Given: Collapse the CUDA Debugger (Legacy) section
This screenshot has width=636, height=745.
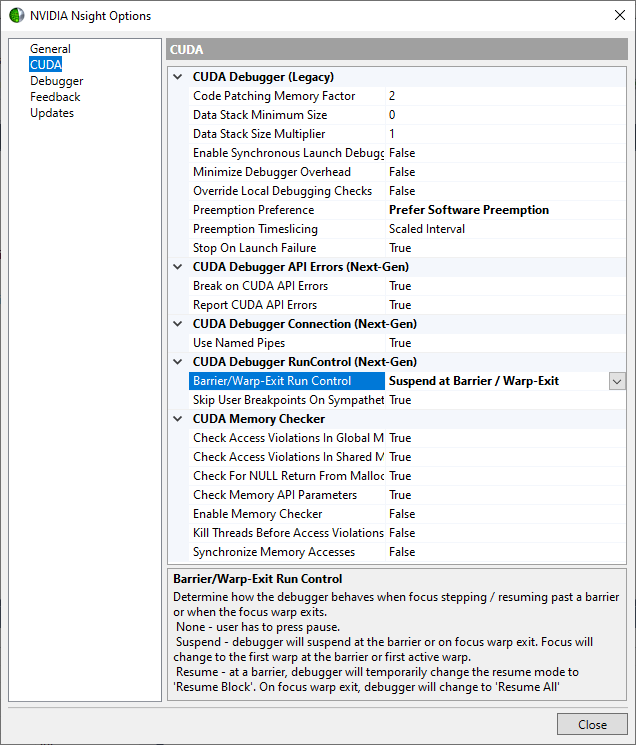Looking at the screenshot, I should (178, 77).
